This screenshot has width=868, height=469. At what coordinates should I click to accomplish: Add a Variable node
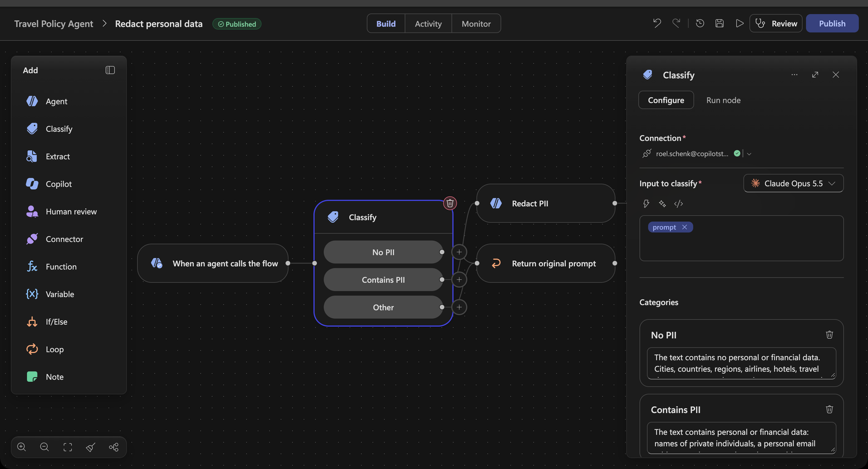60,294
